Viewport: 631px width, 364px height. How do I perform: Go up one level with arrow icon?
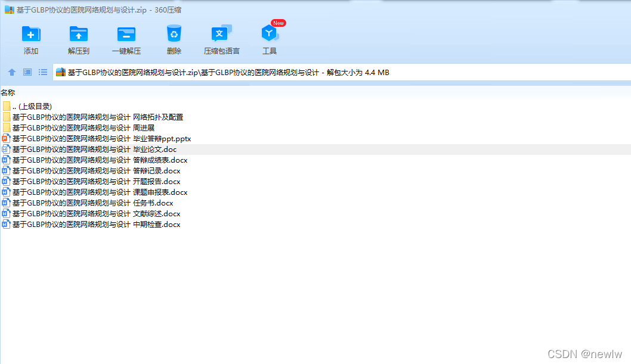12,72
